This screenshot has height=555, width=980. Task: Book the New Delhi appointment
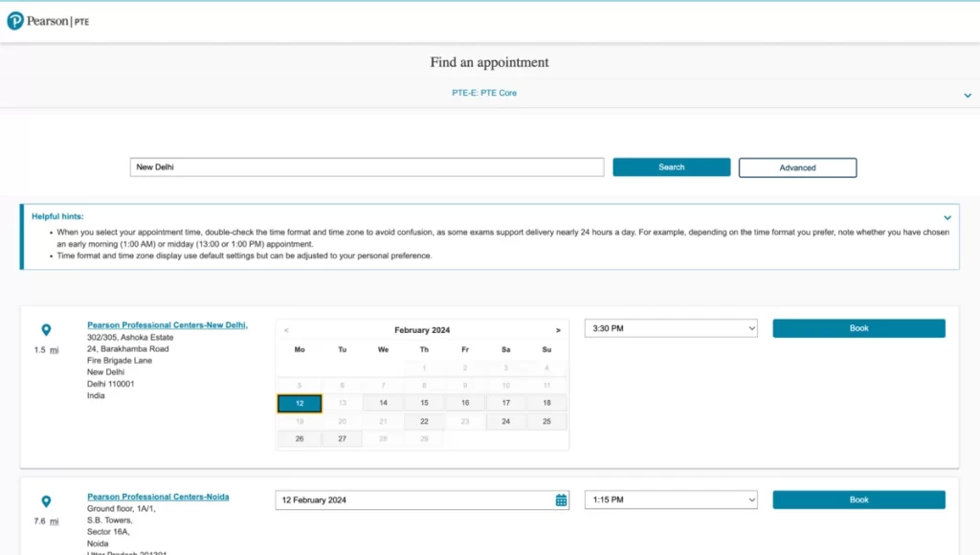click(x=858, y=327)
